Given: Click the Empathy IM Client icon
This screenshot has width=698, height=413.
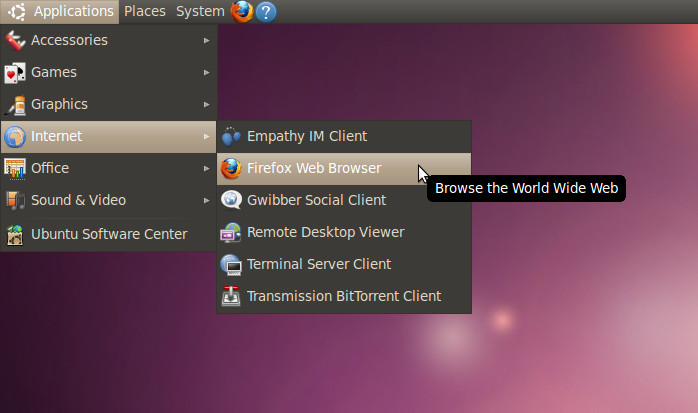Looking at the screenshot, I should point(231,136).
